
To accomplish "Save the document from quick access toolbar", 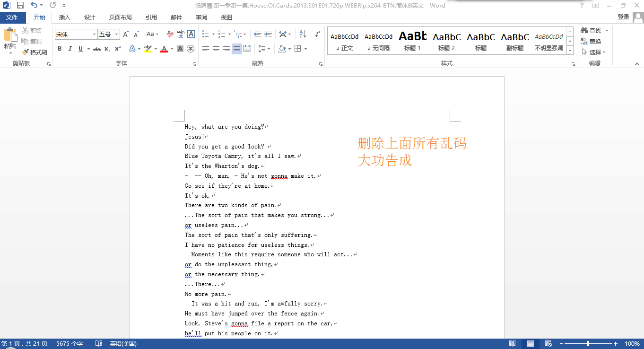I will [20, 5].
